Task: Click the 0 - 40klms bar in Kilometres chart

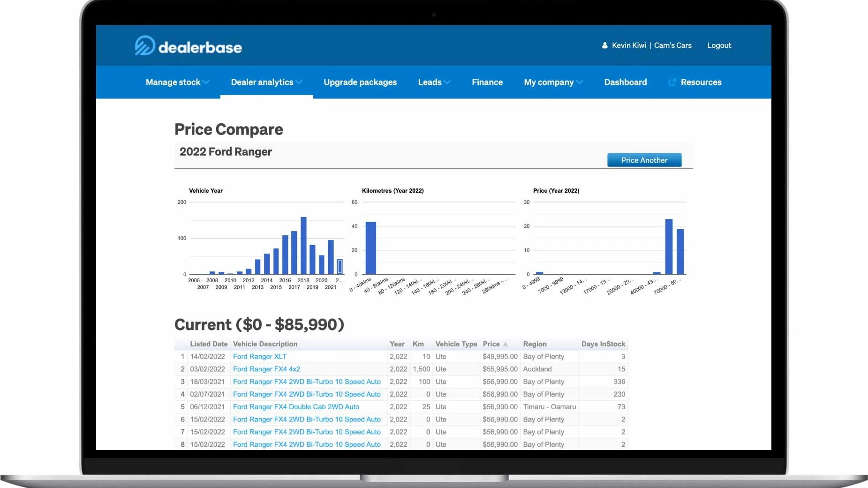Action: (370, 248)
